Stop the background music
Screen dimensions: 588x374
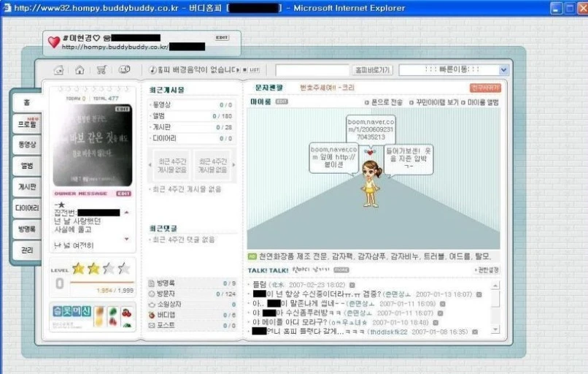244,70
